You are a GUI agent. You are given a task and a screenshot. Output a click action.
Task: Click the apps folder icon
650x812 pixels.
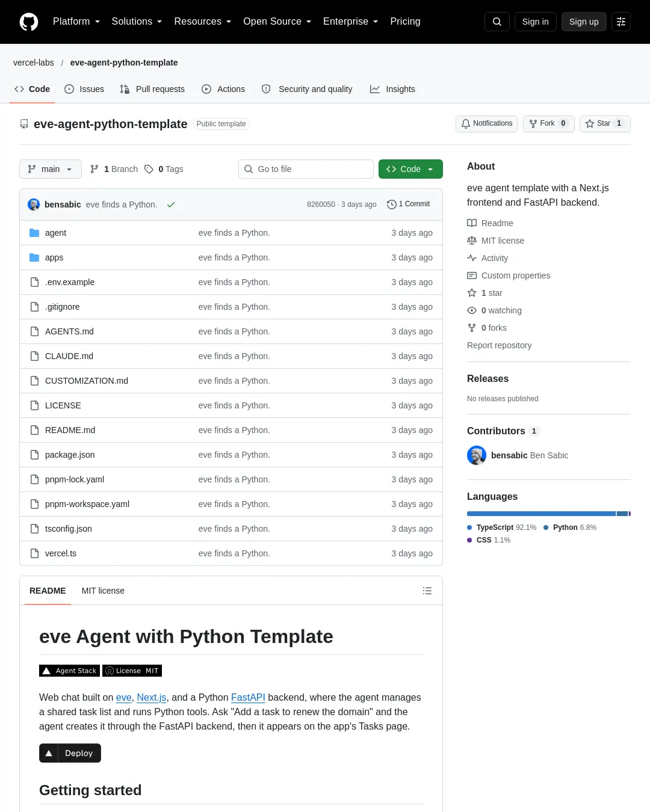(x=34, y=257)
